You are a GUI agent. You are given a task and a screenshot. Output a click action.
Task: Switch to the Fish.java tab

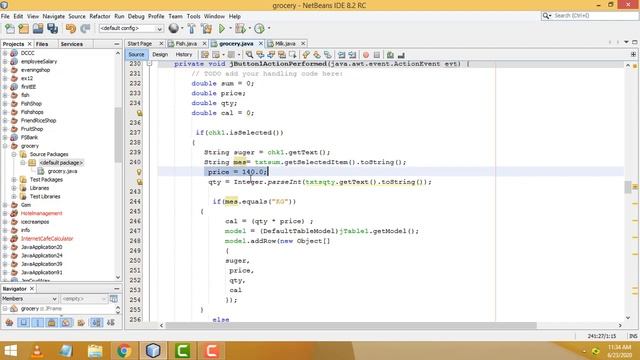[x=186, y=43]
